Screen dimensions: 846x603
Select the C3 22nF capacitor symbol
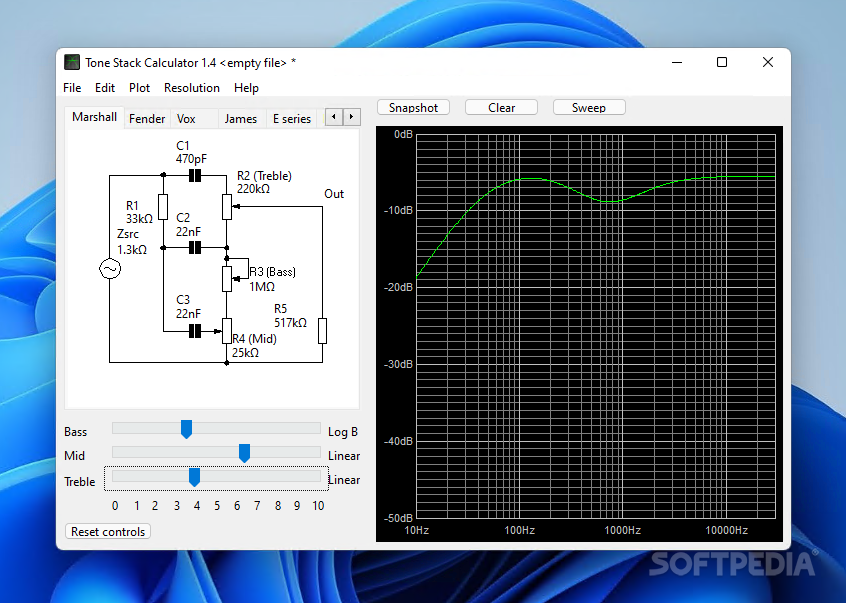point(195,331)
